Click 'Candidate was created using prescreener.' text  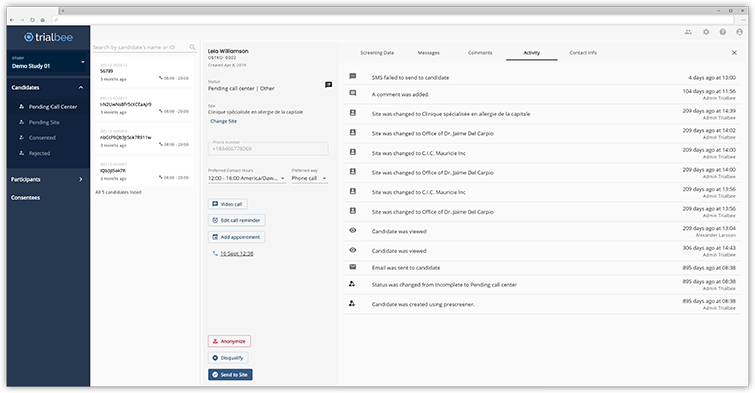click(x=423, y=304)
